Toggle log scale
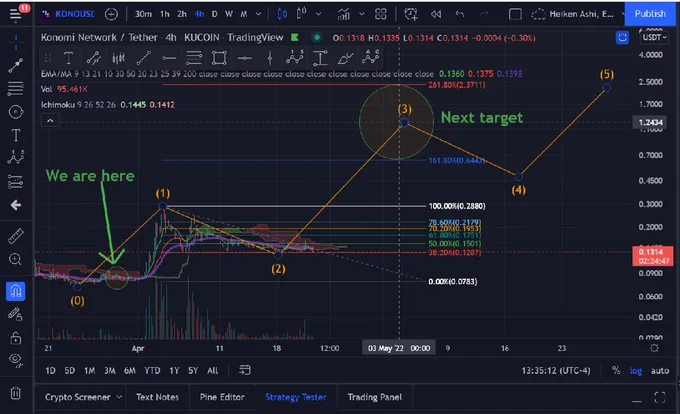Image resolution: width=680 pixels, height=414 pixels. 636,371
